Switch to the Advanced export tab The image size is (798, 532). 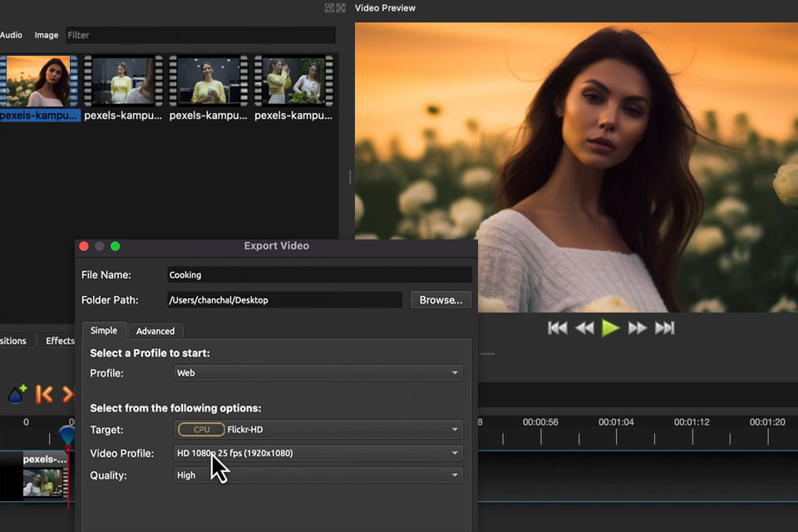coord(155,331)
